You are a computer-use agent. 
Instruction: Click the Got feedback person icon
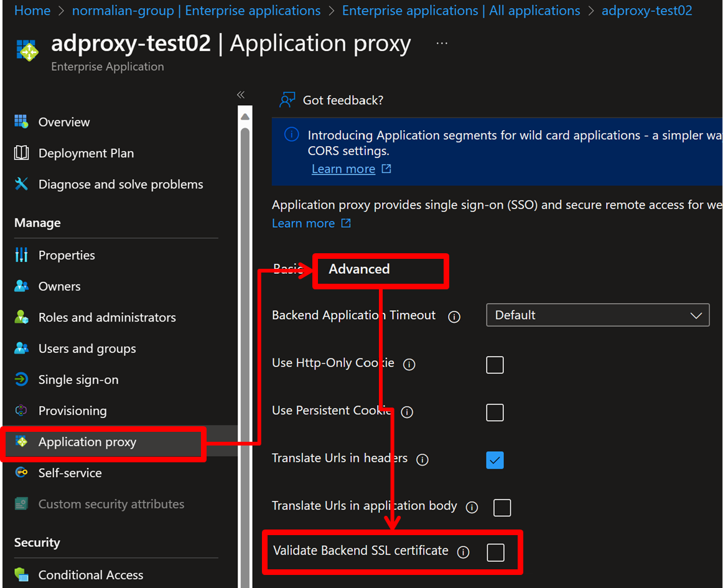[x=287, y=100]
